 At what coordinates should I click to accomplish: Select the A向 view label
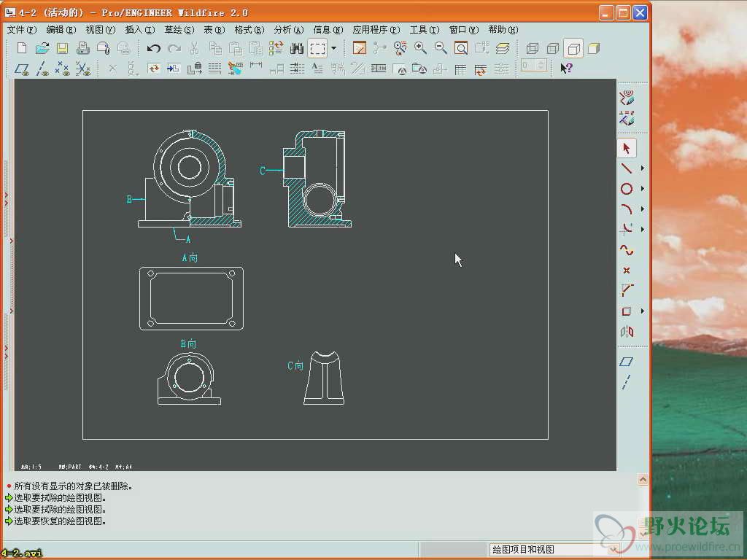click(x=190, y=257)
